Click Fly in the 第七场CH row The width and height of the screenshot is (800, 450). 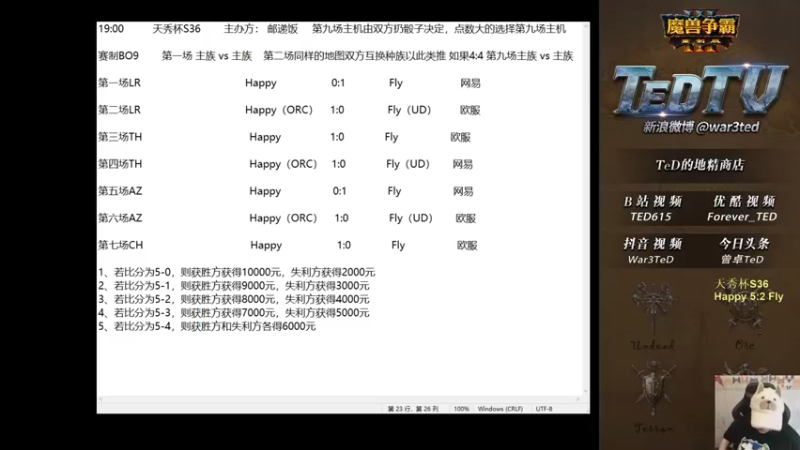tap(398, 245)
